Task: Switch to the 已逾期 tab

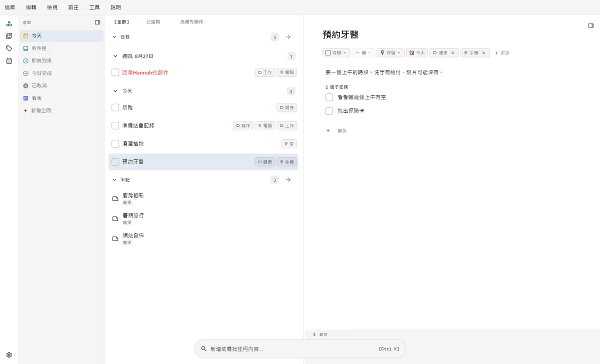Action: point(153,22)
